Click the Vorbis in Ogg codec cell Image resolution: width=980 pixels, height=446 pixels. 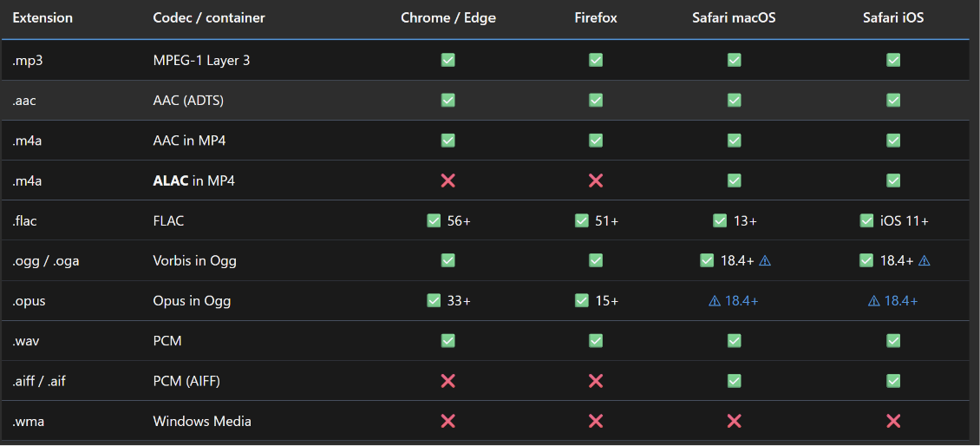pos(195,261)
